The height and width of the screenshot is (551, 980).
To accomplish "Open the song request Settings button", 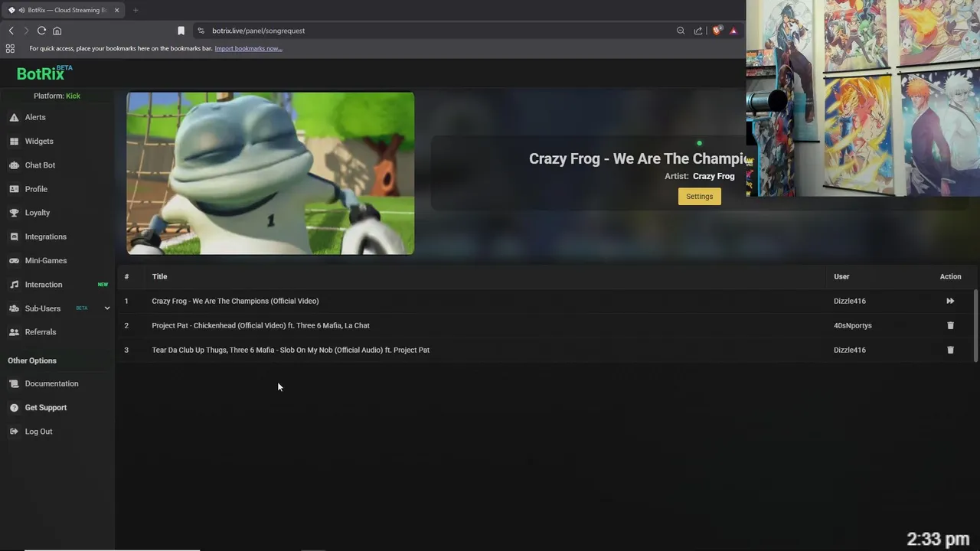I will 699,197.
